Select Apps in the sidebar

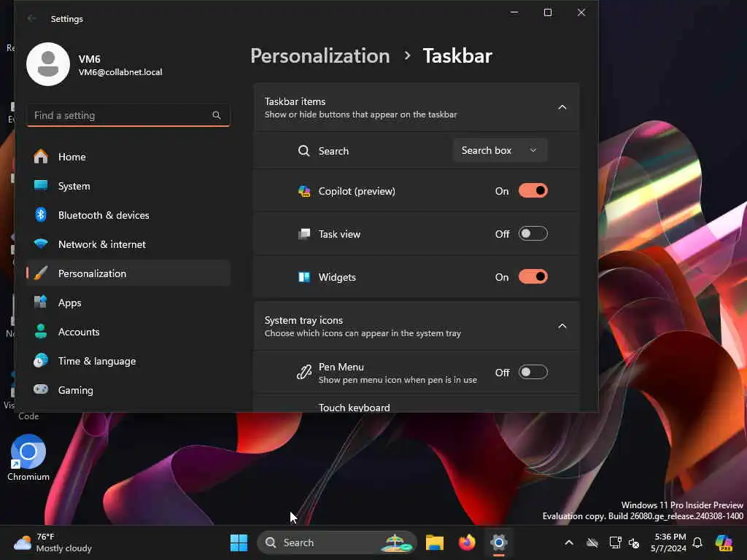point(128,303)
